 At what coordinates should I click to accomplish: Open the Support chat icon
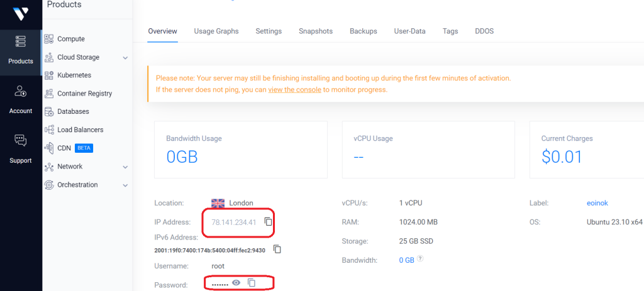click(21, 140)
